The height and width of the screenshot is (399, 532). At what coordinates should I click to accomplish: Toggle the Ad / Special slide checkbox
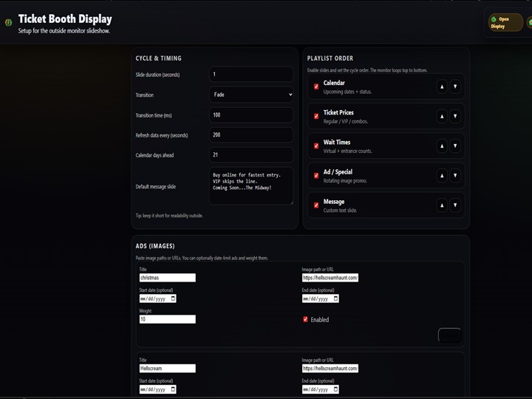pyautogui.click(x=316, y=176)
